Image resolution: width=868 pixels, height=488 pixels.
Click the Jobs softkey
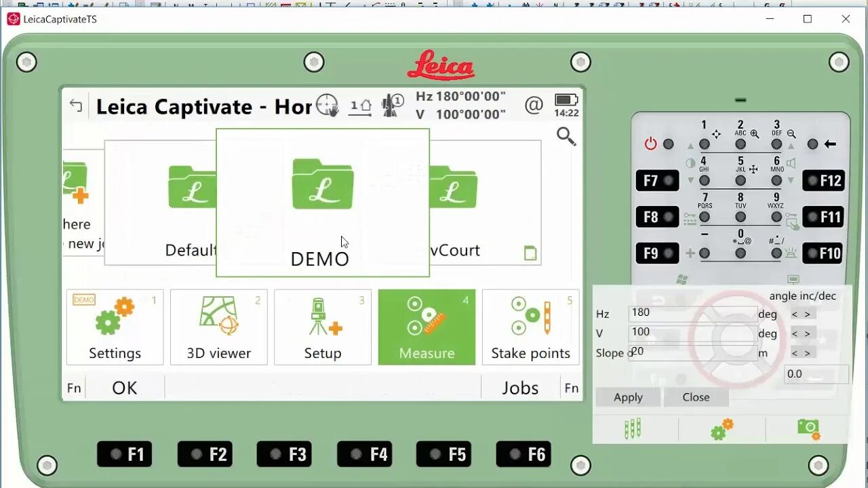coord(520,388)
